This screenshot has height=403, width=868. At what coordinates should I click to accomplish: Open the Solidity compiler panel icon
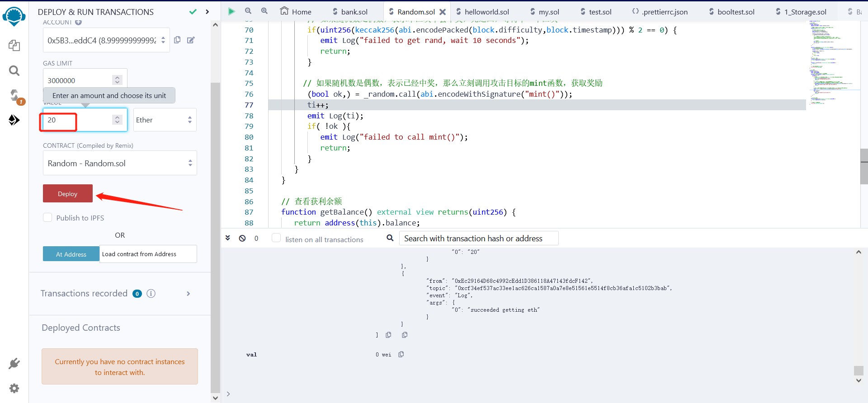tap(15, 96)
